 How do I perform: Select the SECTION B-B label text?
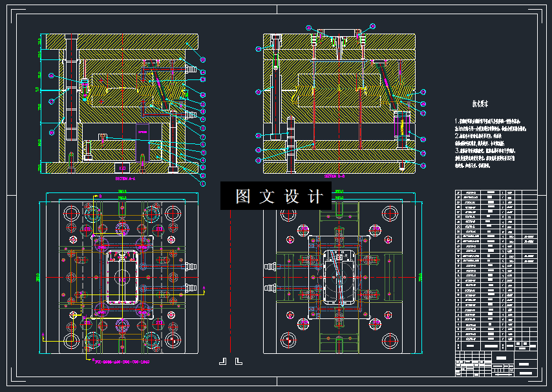point(334,176)
